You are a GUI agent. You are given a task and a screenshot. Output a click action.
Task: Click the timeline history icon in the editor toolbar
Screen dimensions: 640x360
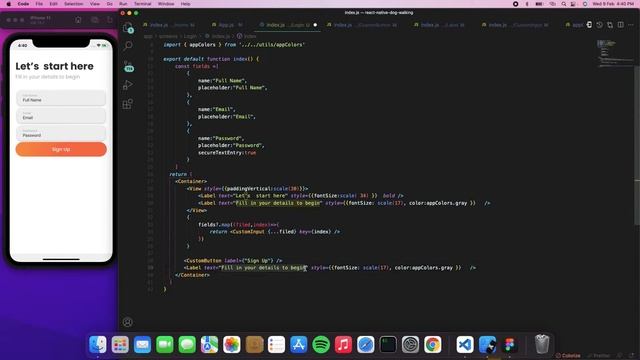point(599,25)
